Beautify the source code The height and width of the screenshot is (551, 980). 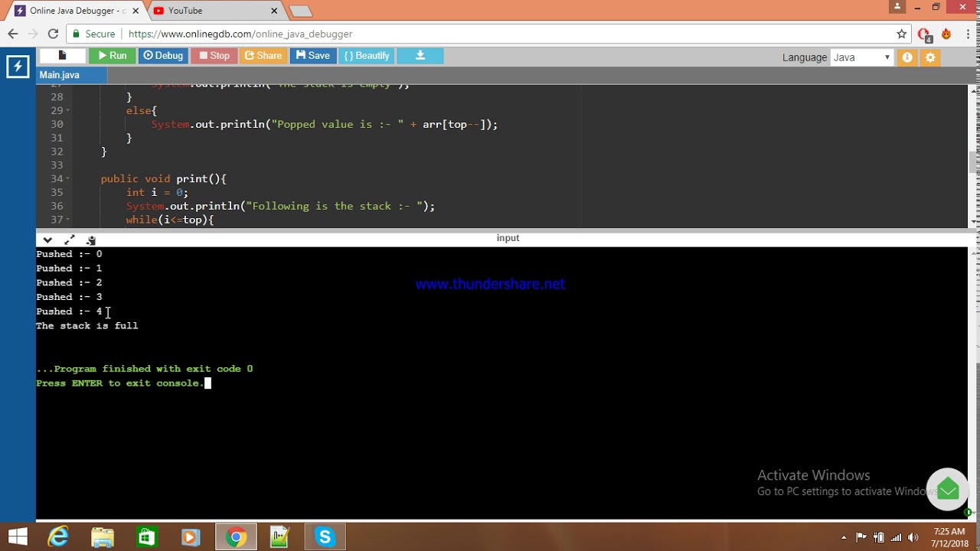pyautogui.click(x=367, y=55)
